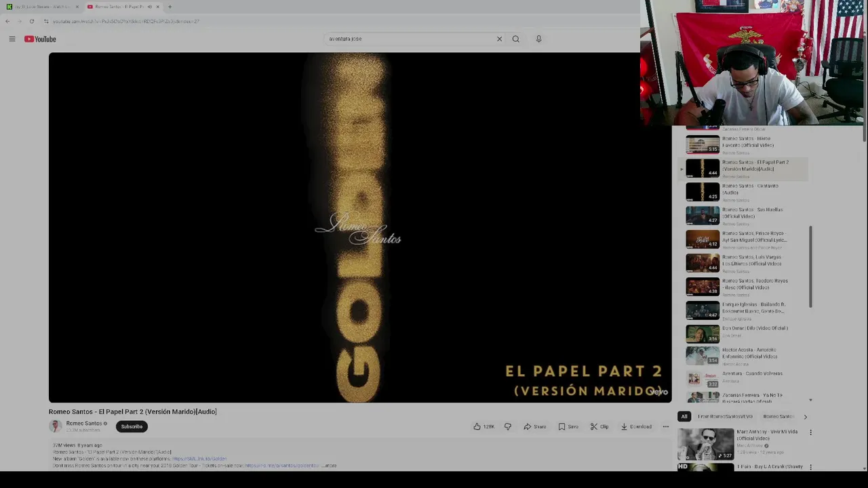Start voice search with microphone icon
Screen dimensions: 868x488
click(538, 39)
